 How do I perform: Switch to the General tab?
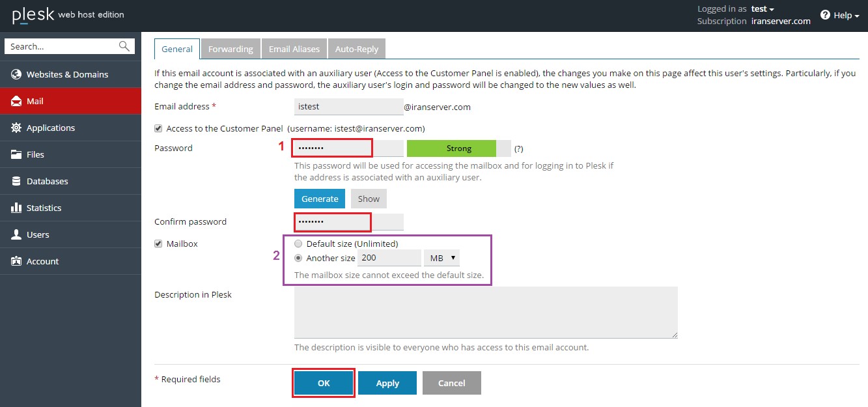click(177, 49)
